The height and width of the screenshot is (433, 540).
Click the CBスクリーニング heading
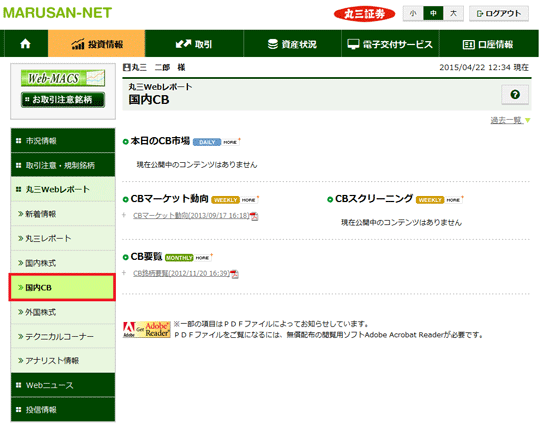click(374, 199)
